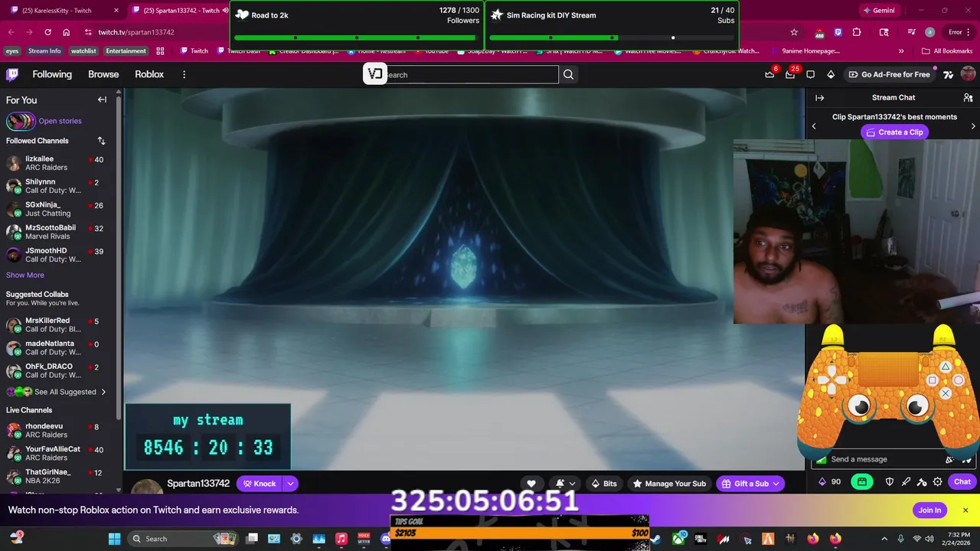Click the Twitch search input field
The image size is (980, 551).
[x=471, y=74]
